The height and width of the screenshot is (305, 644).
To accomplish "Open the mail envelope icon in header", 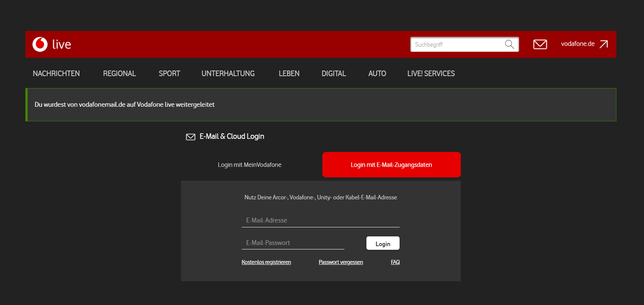I will (540, 44).
